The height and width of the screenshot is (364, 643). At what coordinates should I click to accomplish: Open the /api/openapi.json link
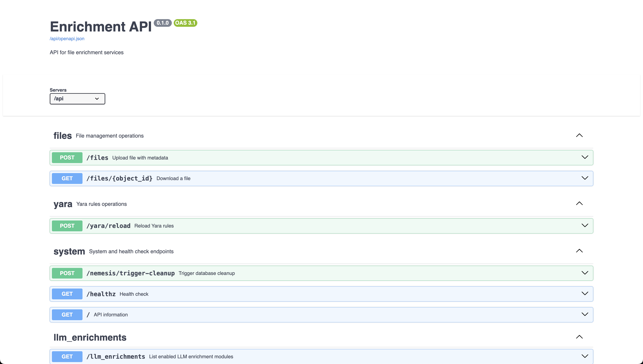click(67, 38)
